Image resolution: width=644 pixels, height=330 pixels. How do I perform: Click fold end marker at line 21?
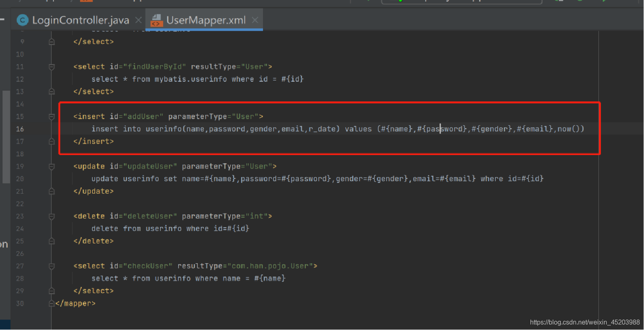click(52, 191)
